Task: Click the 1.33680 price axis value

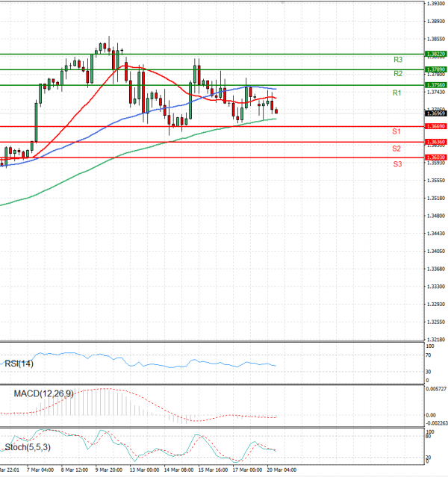Action: pyautogui.click(x=436, y=269)
